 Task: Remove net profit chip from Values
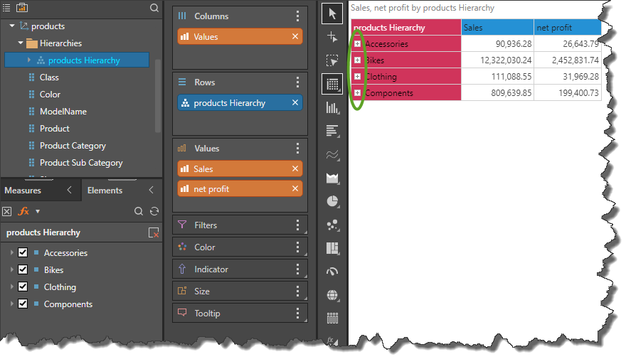point(295,188)
